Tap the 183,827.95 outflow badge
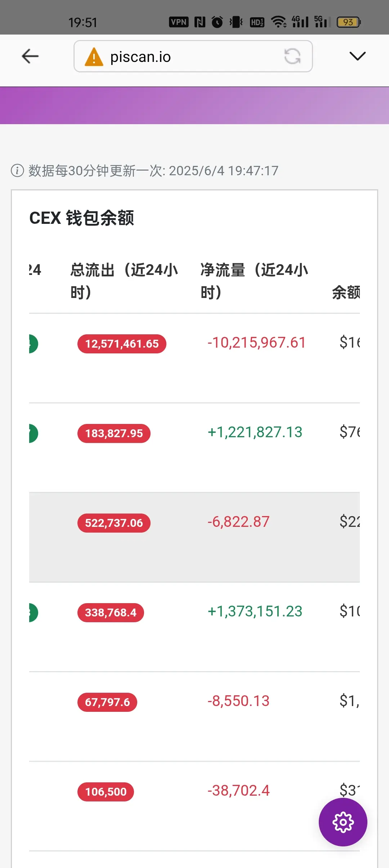The height and width of the screenshot is (868, 389). tap(114, 433)
